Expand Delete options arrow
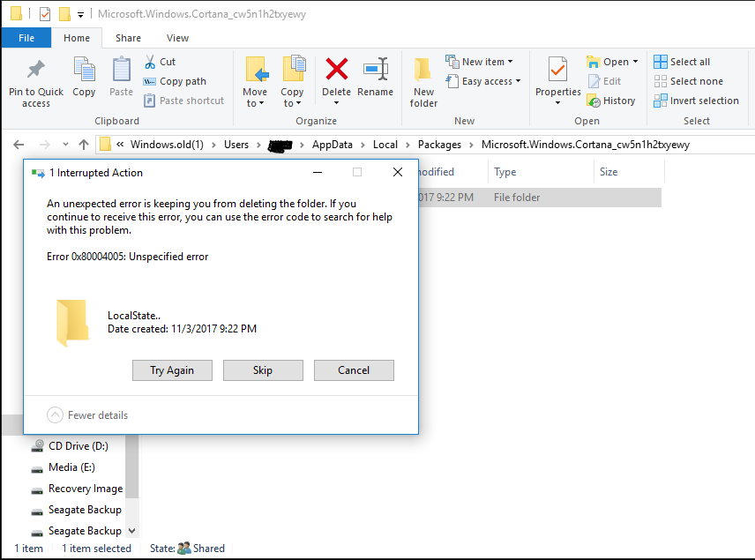 click(x=336, y=102)
